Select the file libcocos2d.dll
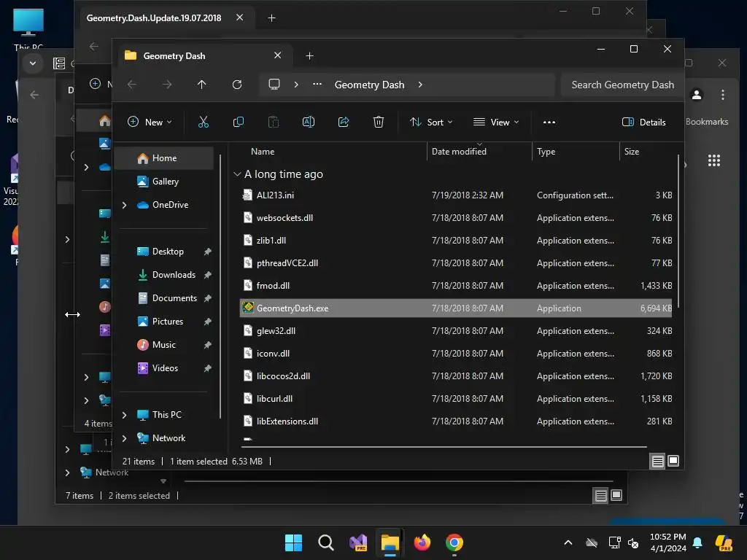747x560 pixels. pyautogui.click(x=457, y=376)
